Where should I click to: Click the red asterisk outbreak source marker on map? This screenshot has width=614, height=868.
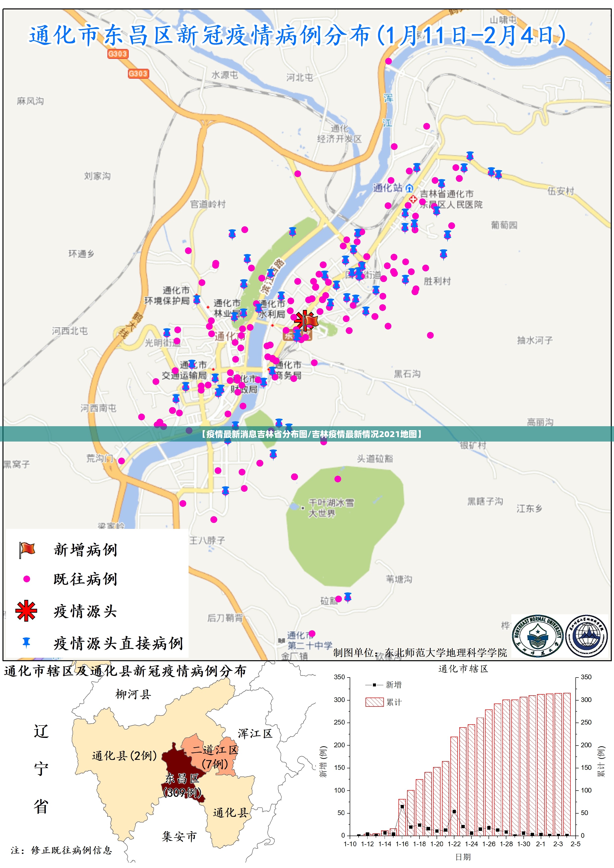coord(303,321)
